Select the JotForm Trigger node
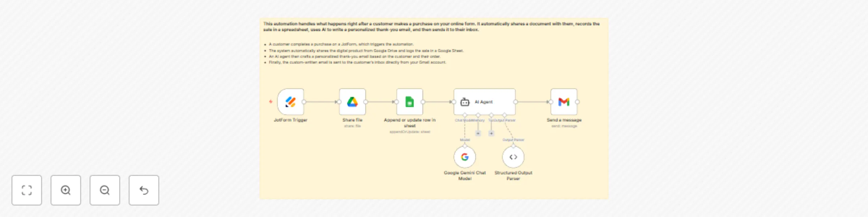The image size is (868, 217). (x=290, y=102)
